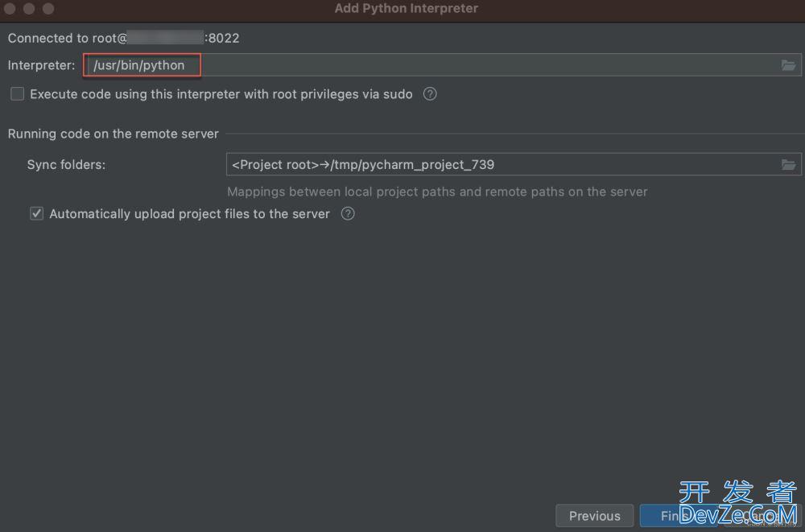Click 'Running code on the remote server' heading
The image size is (805, 532).
[x=113, y=134]
